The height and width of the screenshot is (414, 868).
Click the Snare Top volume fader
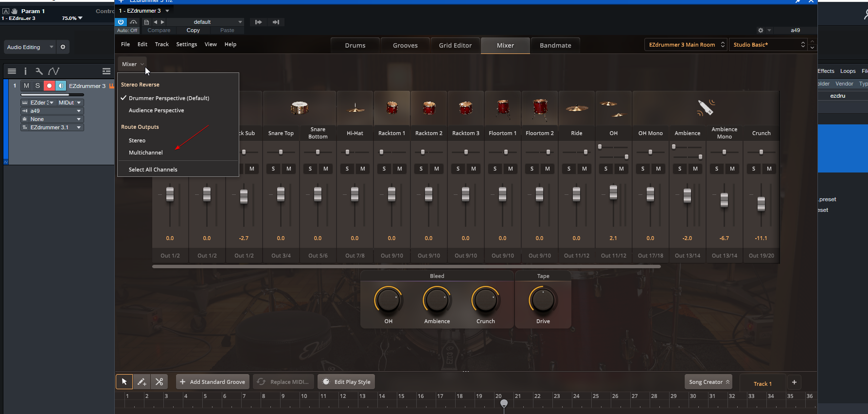pos(281,194)
